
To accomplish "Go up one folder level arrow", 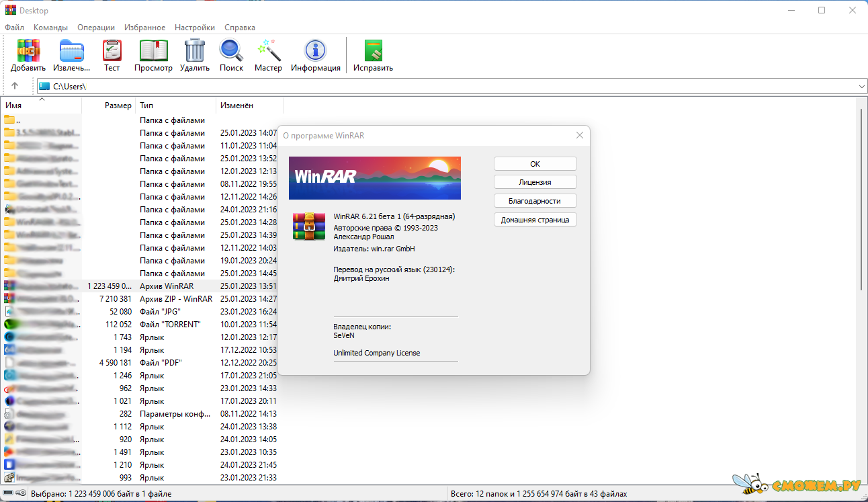I will coord(15,86).
